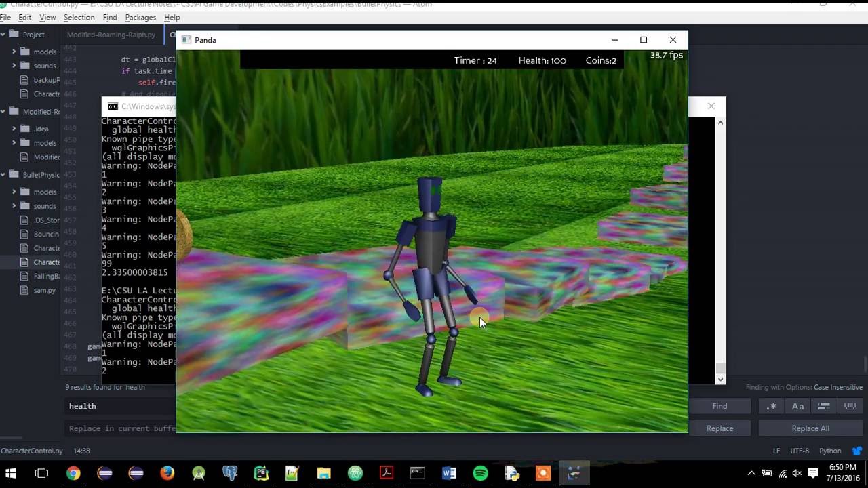Click the UTF-8 encoding selector
The height and width of the screenshot is (488, 868).
(x=800, y=451)
